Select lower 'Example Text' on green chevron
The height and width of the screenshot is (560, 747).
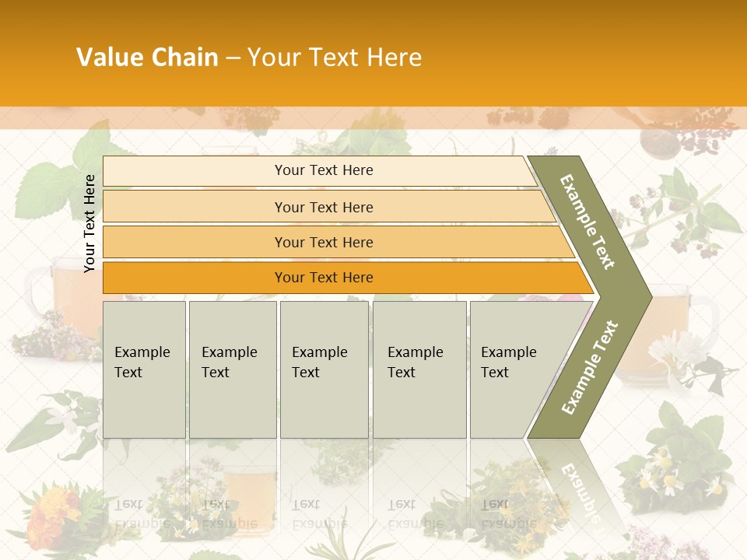[590, 368]
